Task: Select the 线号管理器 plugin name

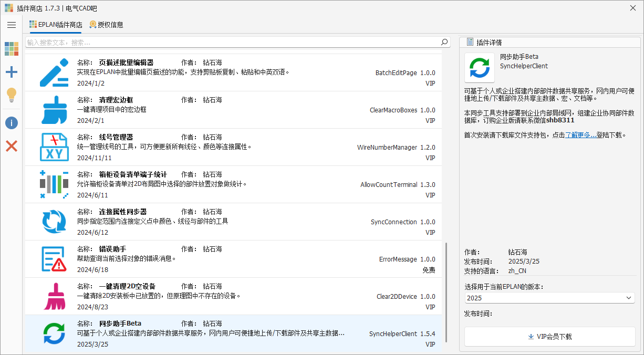Action: [116, 137]
